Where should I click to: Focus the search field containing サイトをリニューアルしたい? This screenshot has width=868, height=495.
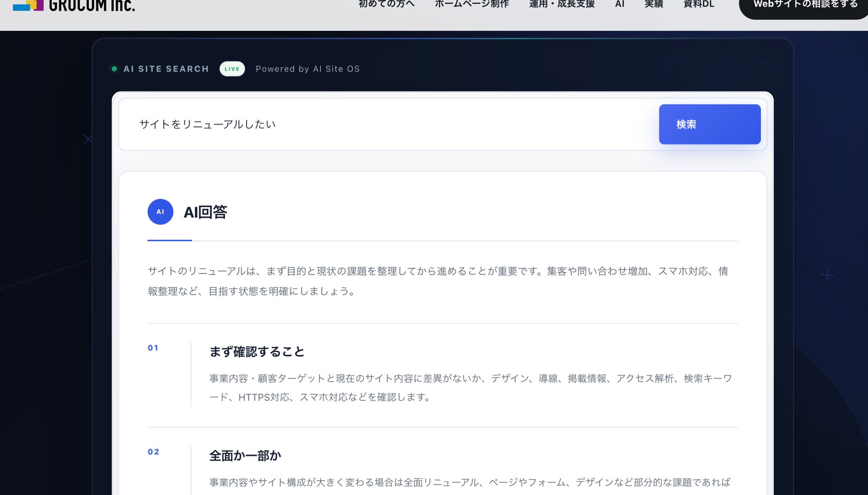388,124
